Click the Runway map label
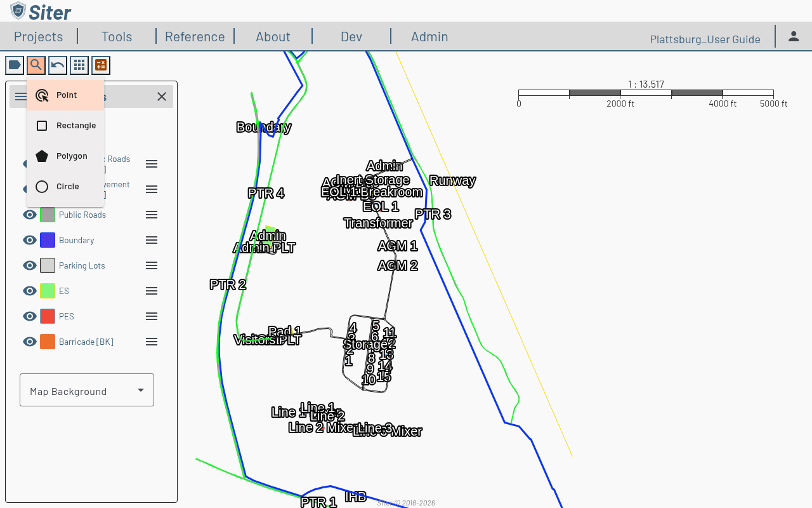The height and width of the screenshot is (508, 812). 452,180
